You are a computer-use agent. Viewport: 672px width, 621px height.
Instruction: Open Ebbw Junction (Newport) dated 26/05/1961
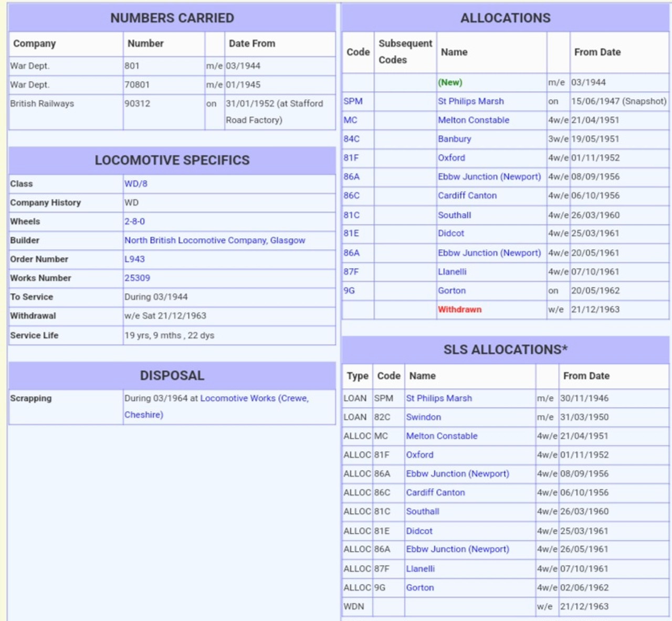tap(457, 550)
